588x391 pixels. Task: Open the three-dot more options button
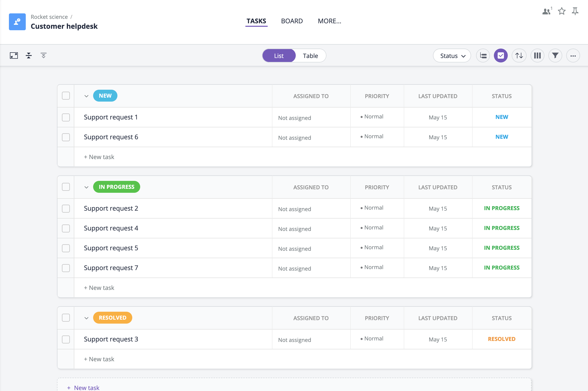tap(573, 55)
